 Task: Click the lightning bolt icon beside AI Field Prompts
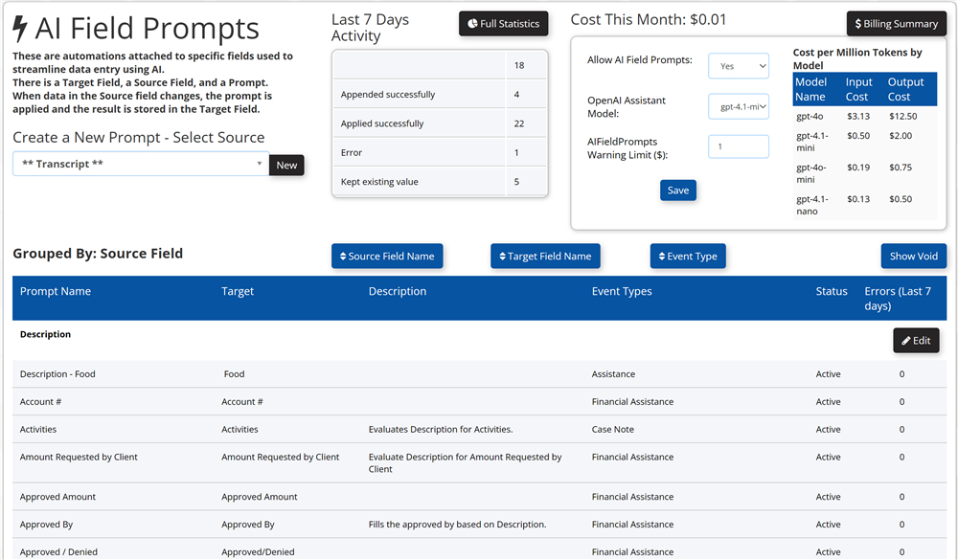[20, 29]
